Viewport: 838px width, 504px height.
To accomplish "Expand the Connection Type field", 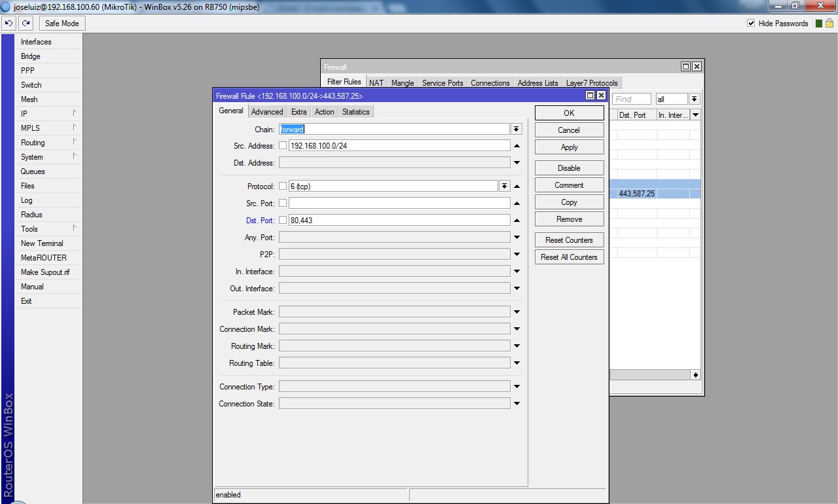I will point(517,387).
